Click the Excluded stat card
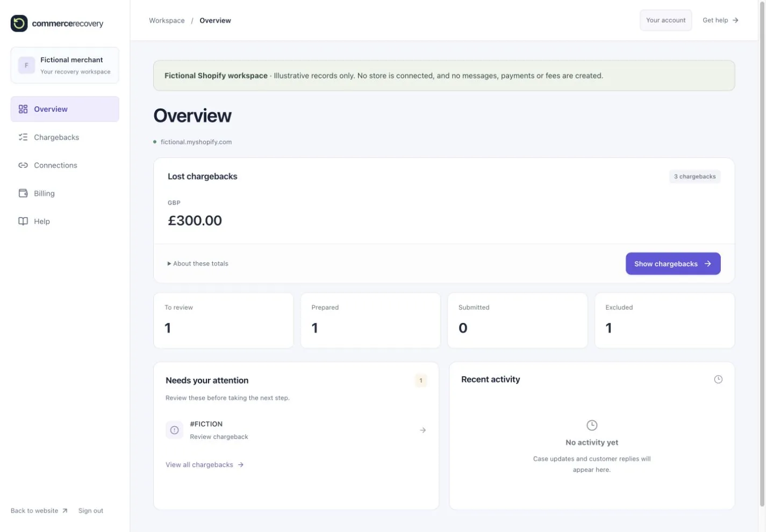This screenshot has height=532, width=766. tap(664, 320)
